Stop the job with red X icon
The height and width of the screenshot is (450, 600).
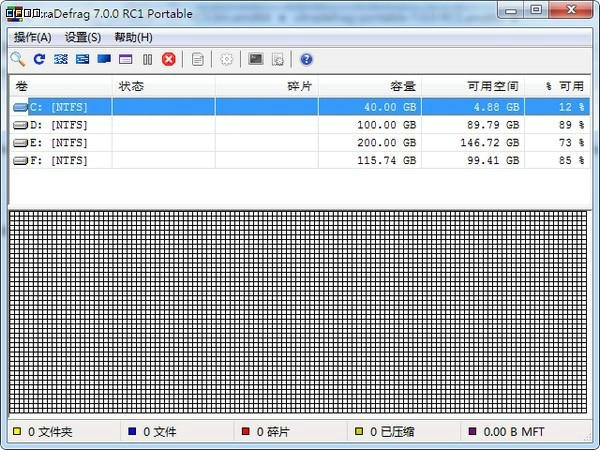coord(169,59)
